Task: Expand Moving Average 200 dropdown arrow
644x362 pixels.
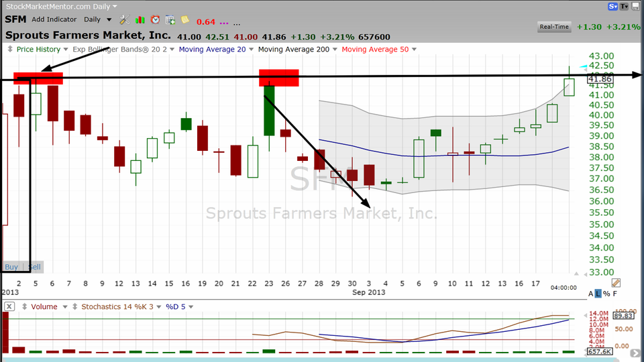Action: point(335,50)
